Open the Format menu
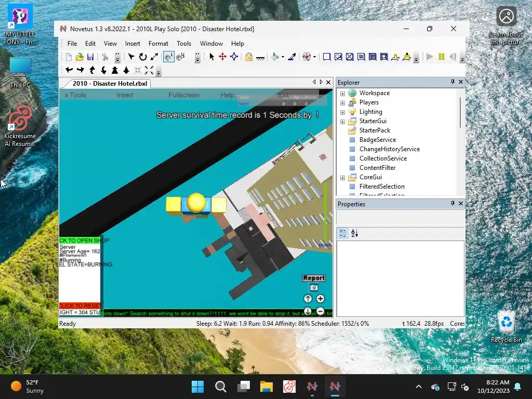Screen dimensions: 532x399 click(x=158, y=44)
